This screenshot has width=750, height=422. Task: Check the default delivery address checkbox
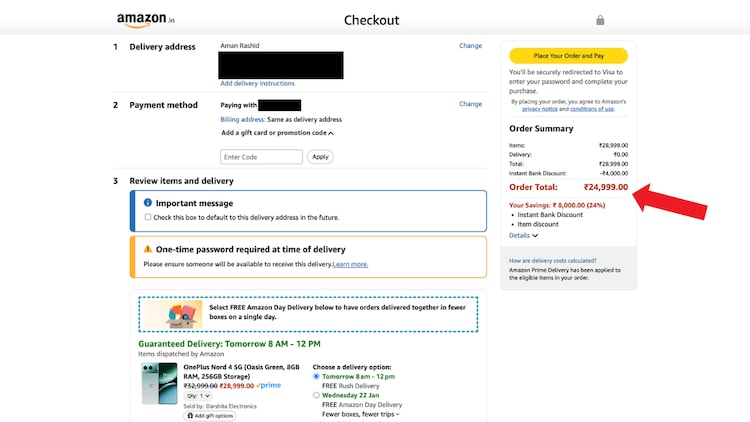(148, 217)
